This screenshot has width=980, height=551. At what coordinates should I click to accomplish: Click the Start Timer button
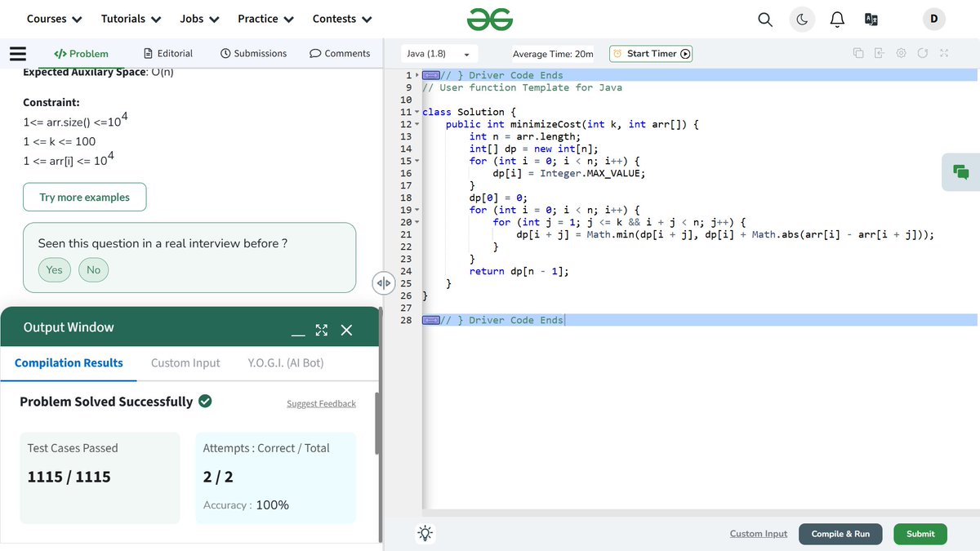(x=651, y=54)
